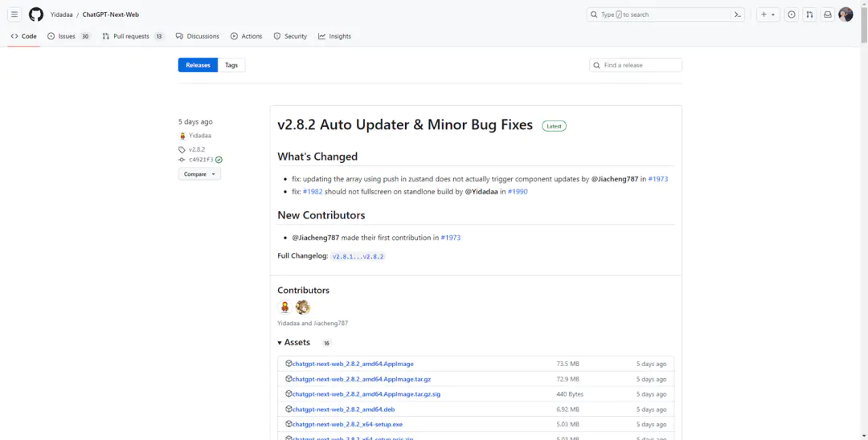Click the GitHub logo home icon

point(36,14)
